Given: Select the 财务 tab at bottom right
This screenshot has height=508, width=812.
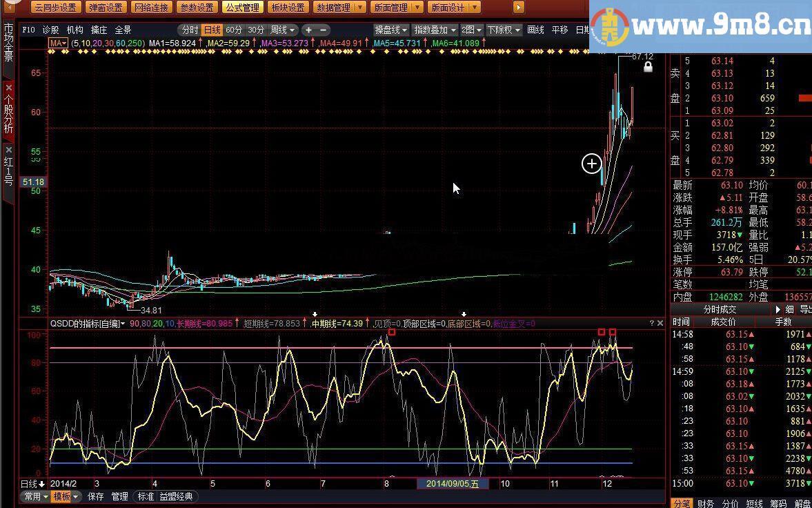Looking at the screenshot, I should 706,503.
